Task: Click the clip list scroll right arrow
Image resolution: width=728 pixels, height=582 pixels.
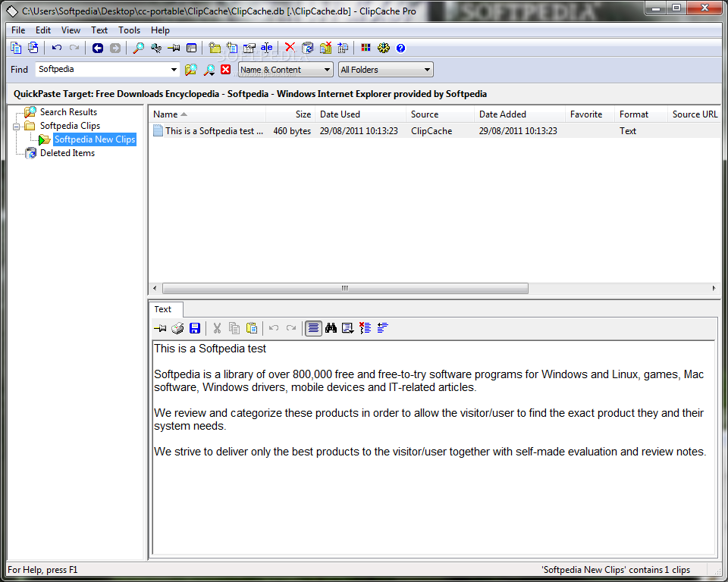Action: [714, 288]
